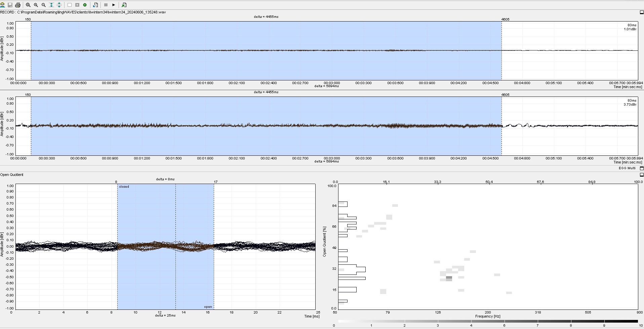
Task: Click the 'EGG Multi' label
Action: 627,168
